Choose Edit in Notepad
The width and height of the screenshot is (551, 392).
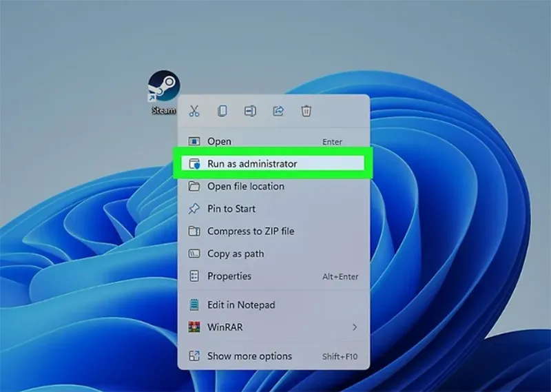[x=273, y=305]
